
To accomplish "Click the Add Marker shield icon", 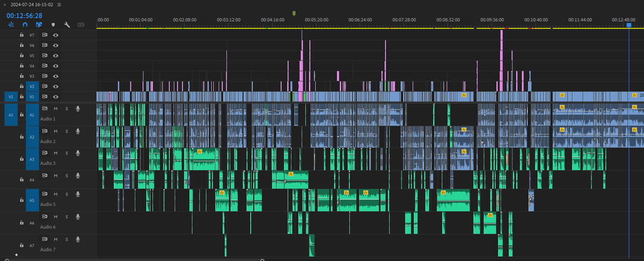I will 53,25.
